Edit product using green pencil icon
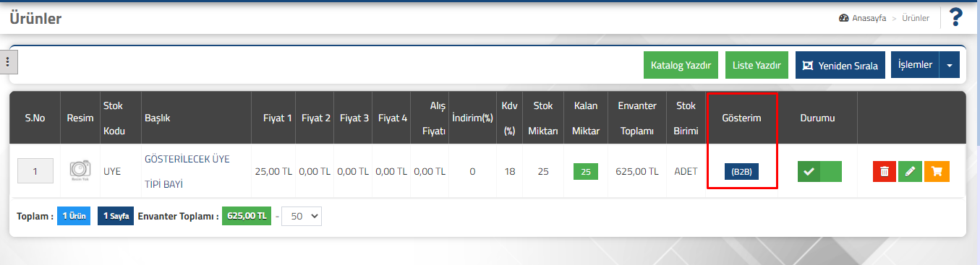Screen dimensions: 980x265 [911, 172]
